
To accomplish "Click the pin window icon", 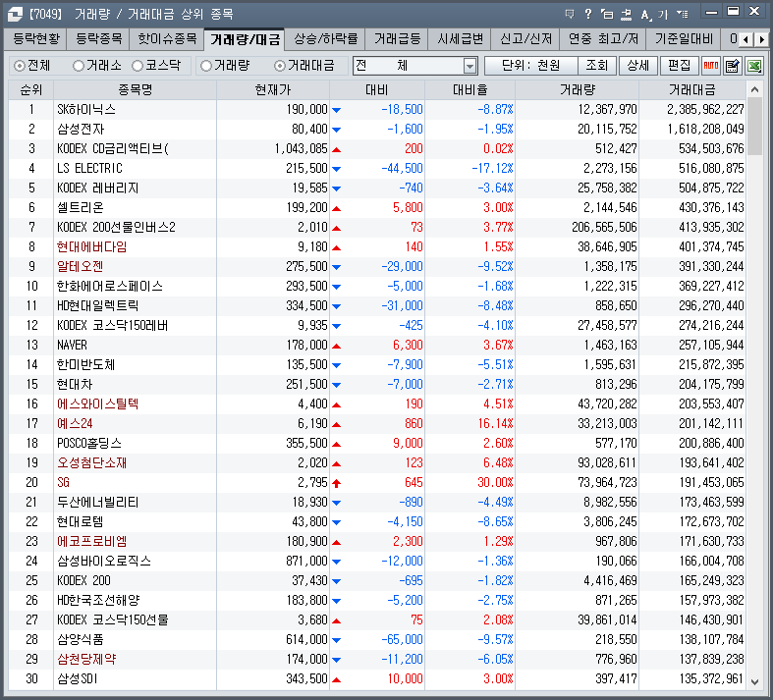I will [x=626, y=14].
